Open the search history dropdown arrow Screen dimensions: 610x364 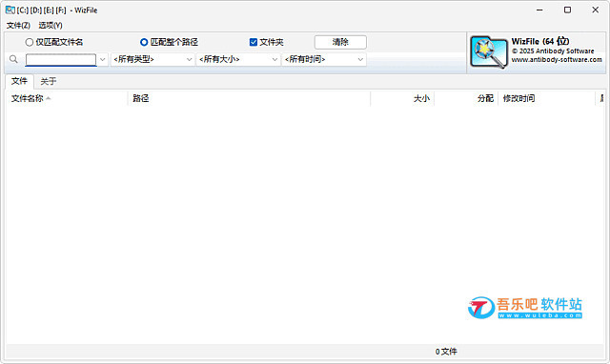pos(103,59)
